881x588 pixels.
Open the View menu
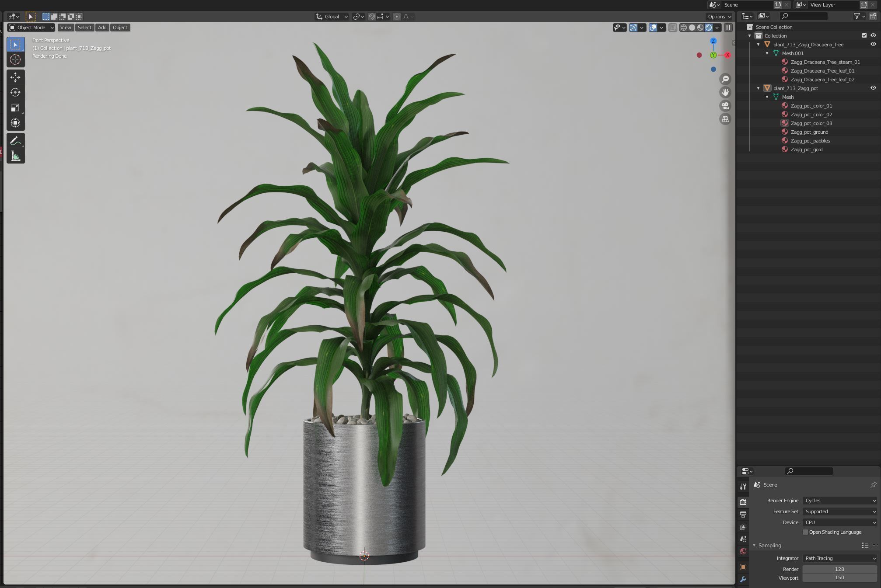pyautogui.click(x=66, y=28)
